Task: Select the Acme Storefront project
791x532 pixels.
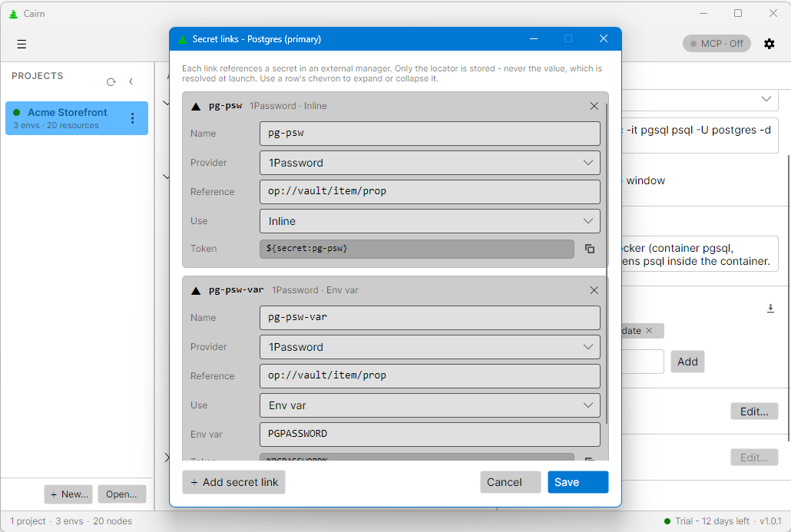Action: click(77, 118)
